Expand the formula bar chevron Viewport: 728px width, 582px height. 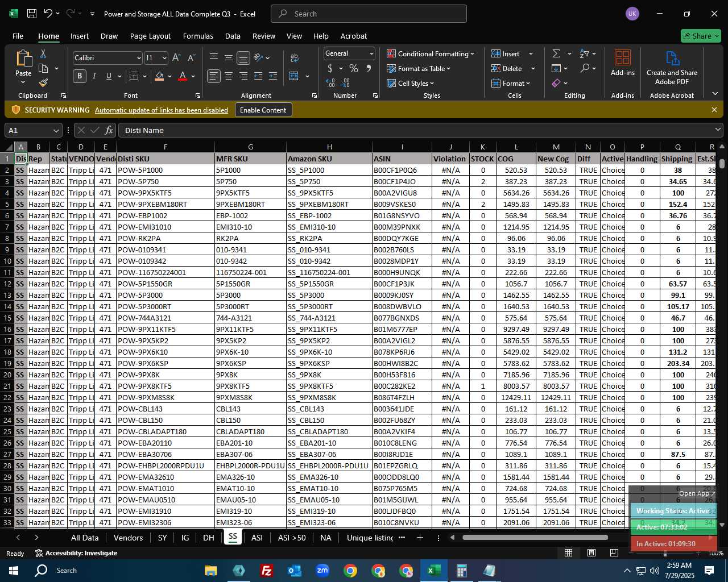coord(718,130)
